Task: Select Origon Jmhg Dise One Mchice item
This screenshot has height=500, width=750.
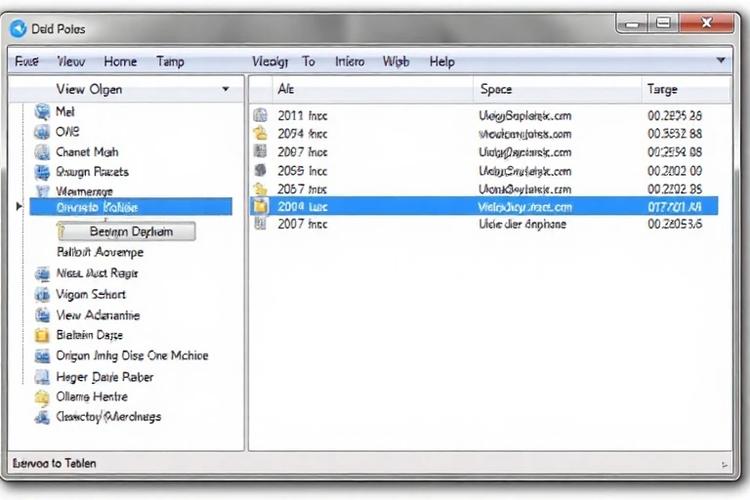Action: [132, 356]
